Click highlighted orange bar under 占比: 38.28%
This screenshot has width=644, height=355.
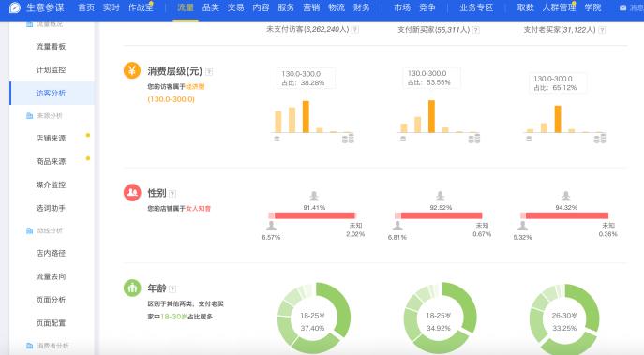click(x=306, y=116)
